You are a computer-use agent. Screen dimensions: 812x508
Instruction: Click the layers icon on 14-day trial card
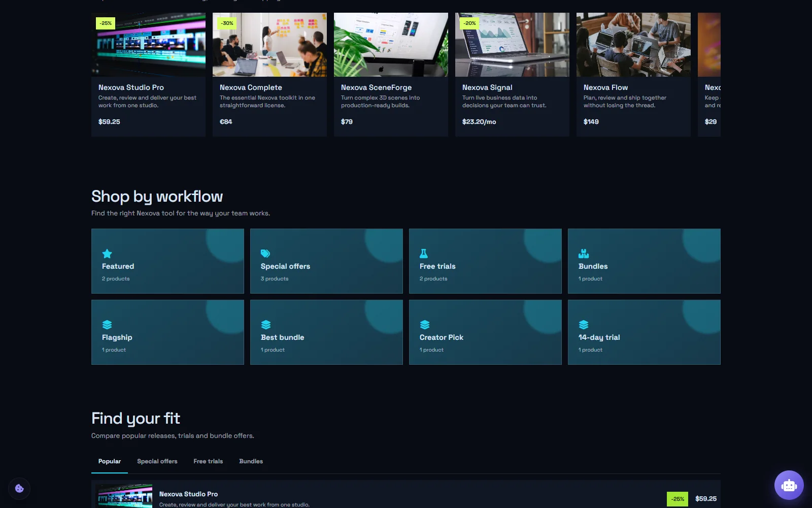coord(584,325)
